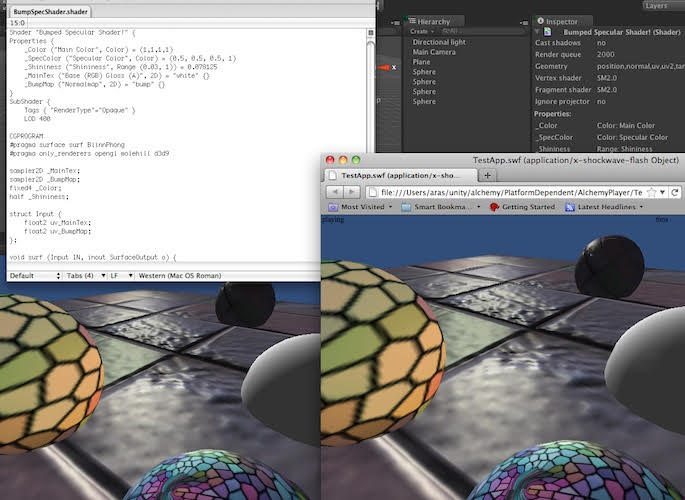Collapse the Bumped Specular Shader inspector header
This screenshot has height=500, width=685.
pos(539,31)
